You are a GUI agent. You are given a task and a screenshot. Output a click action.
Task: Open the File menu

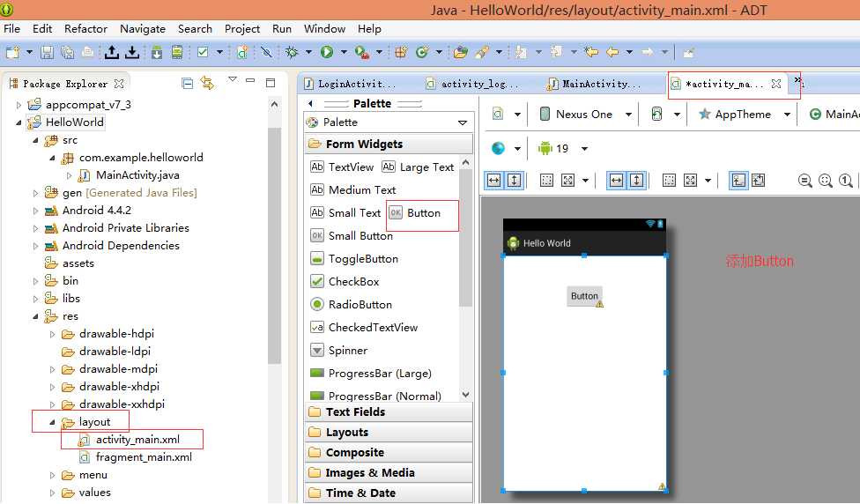click(12, 29)
